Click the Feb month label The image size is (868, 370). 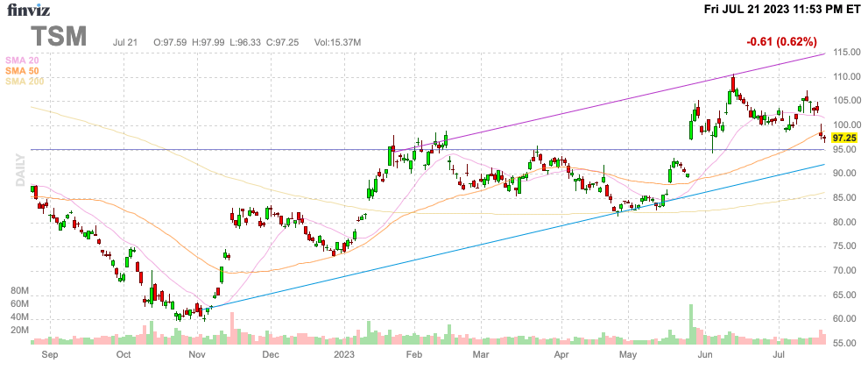[414, 354]
